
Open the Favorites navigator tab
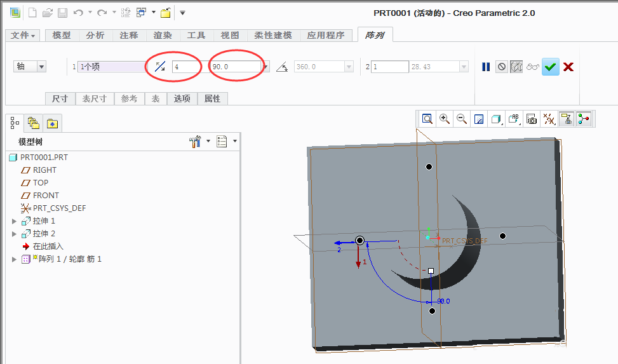[x=53, y=123]
